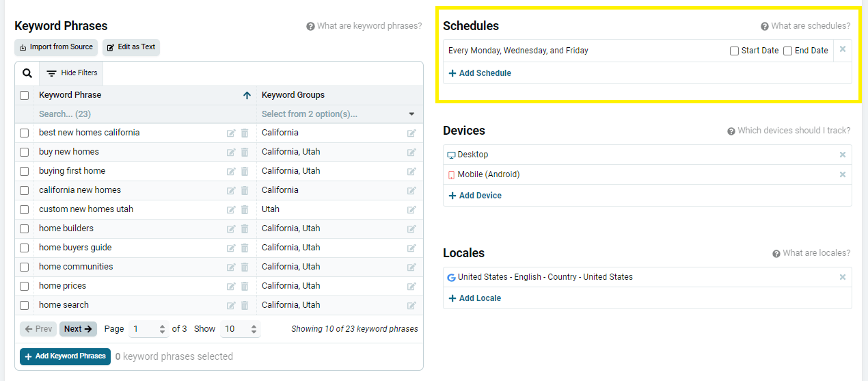Delete the 'custom new homes utah' phrase
This screenshot has width=868, height=381.
[245, 210]
